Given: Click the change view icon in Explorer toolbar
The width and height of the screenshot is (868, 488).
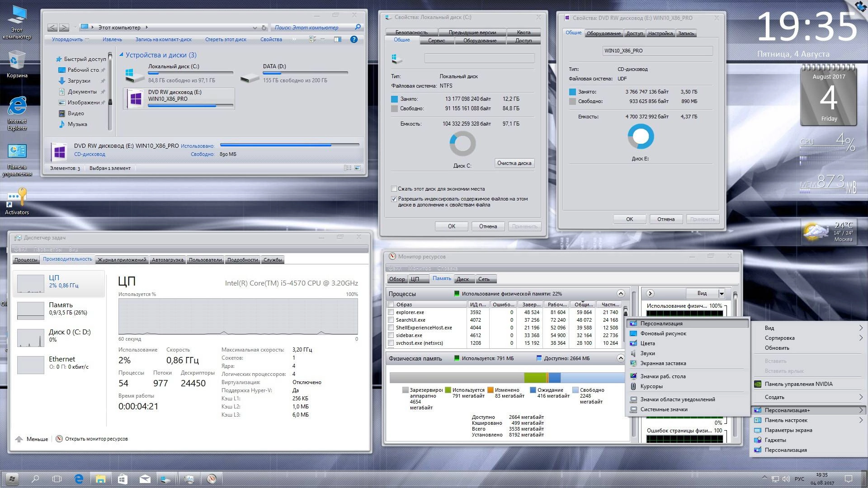Looking at the screenshot, I should pos(312,39).
